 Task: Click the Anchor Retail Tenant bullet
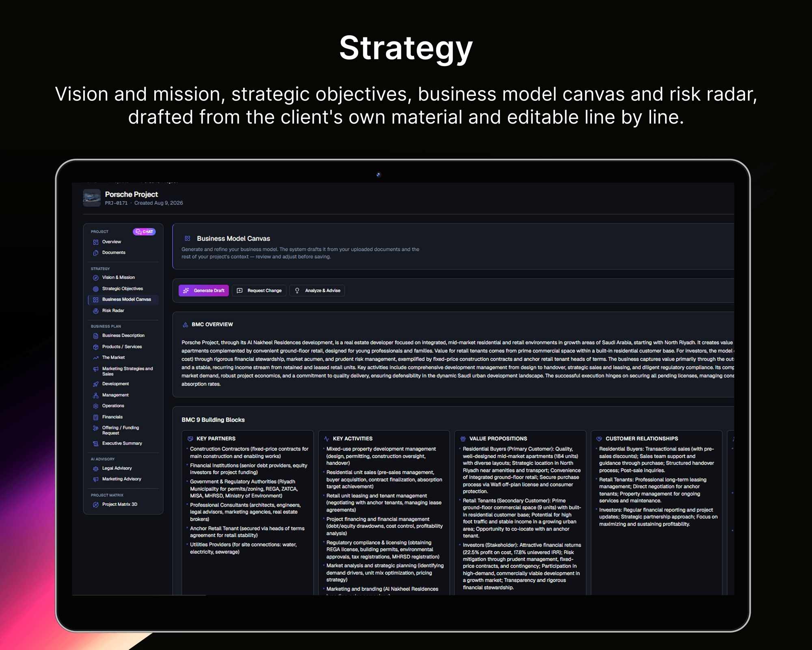tap(247, 532)
